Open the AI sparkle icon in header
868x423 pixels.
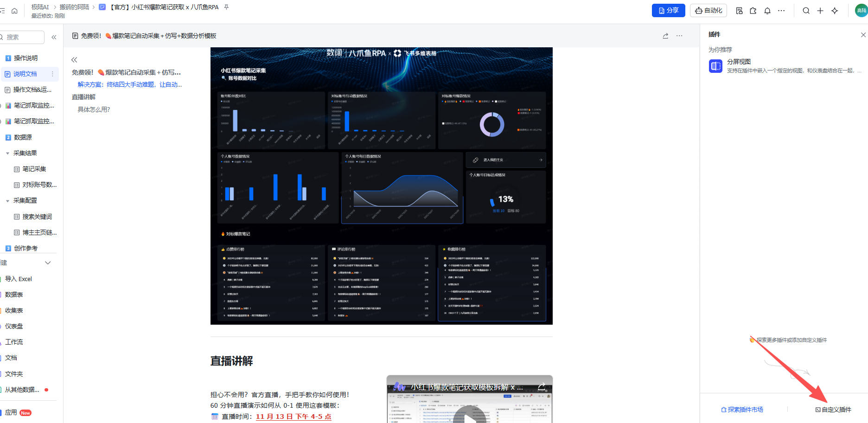[835, 11]
